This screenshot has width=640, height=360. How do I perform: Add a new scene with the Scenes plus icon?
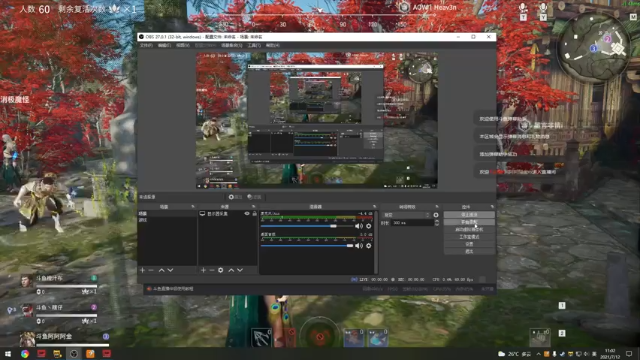(142, 270)
